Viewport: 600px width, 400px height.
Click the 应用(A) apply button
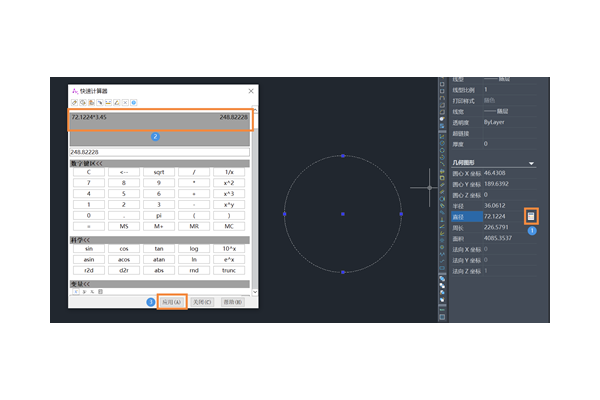[x=171, y=301]
